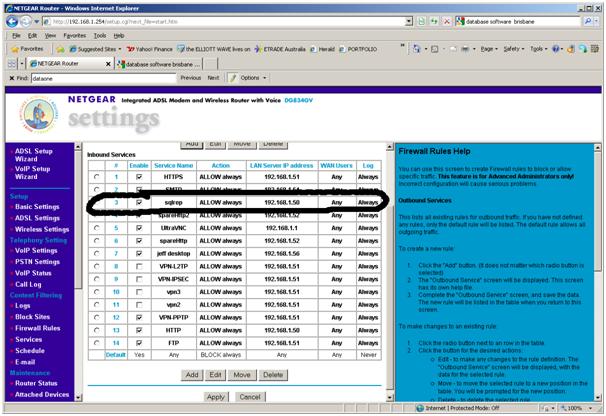Open the ETRADE Australia favorite
606x416 pixels.
tap(280, 49)
